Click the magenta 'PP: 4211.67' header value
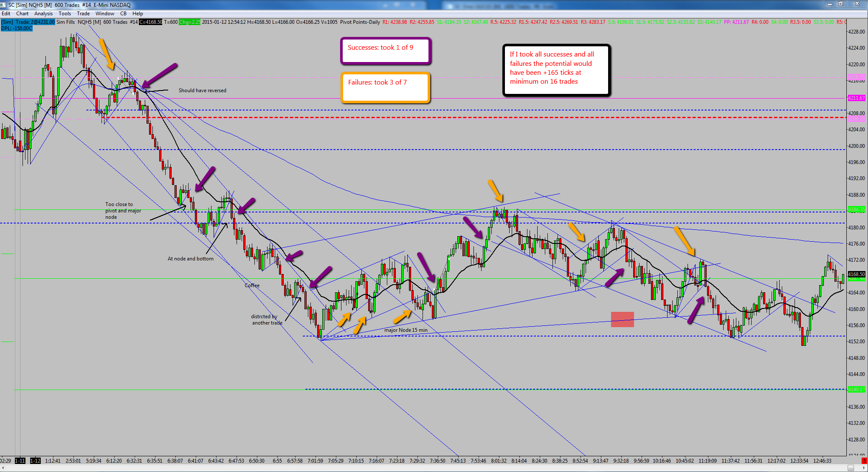The image size is (868, 472). tap(737, 22)
